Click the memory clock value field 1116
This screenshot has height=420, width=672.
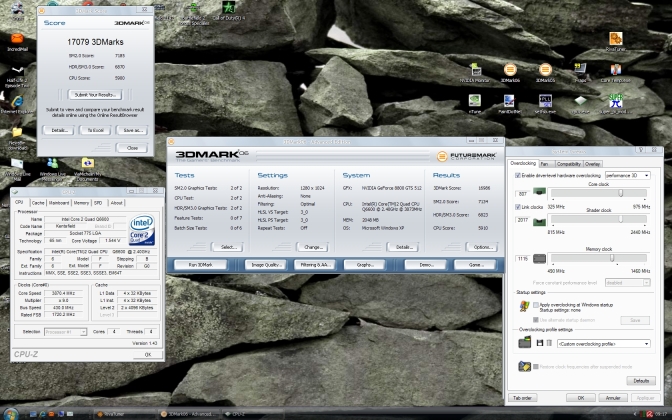(522, 258)
